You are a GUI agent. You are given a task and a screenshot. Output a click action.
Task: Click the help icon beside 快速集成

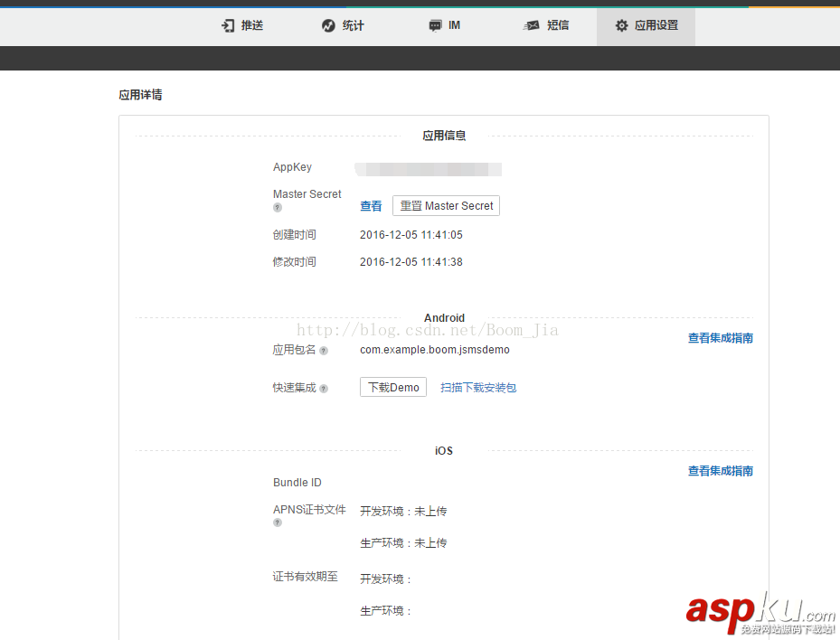pos(325,388)
